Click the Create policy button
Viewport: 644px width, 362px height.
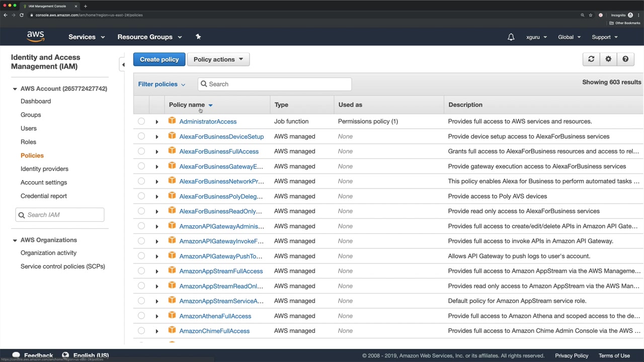pyautogui.click(x=159, y=59)
